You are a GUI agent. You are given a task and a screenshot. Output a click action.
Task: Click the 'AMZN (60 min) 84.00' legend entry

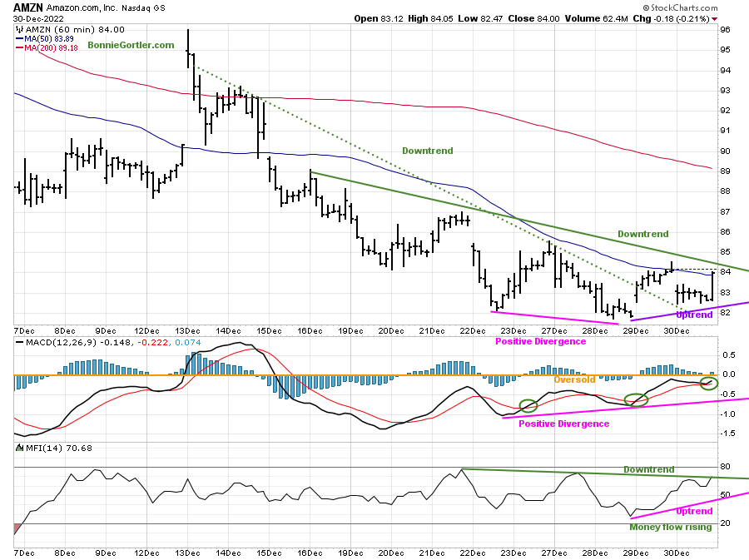coord(75,30)
